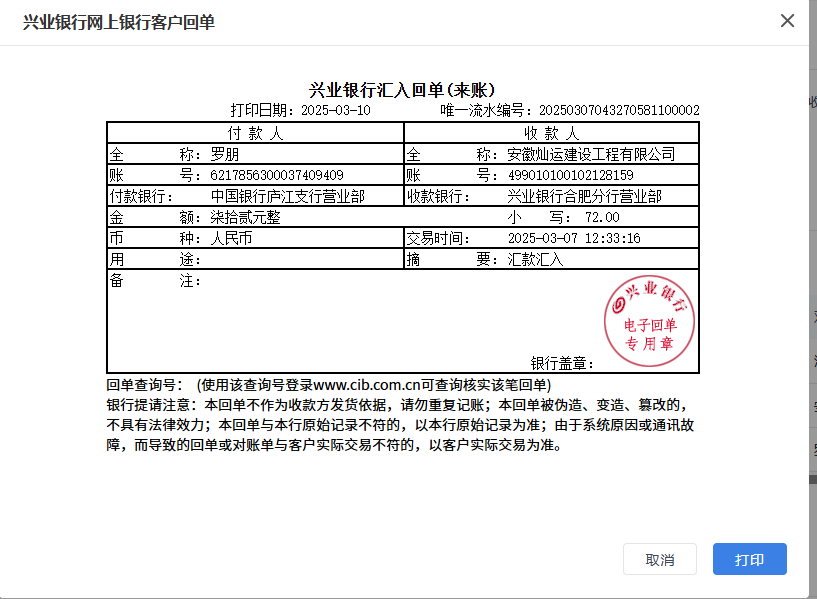
Task: Close the 兴业银行网上银行客户回单 dialog
Action: (x=787, y=21)
